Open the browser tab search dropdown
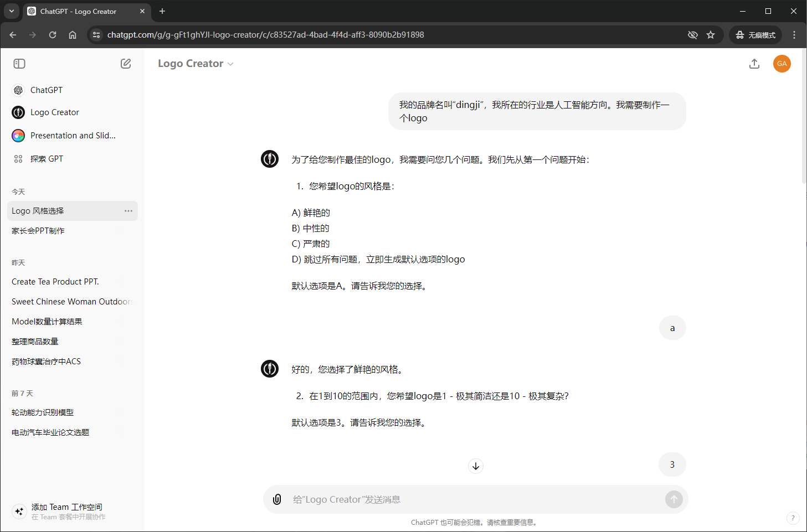 point(11,11)
